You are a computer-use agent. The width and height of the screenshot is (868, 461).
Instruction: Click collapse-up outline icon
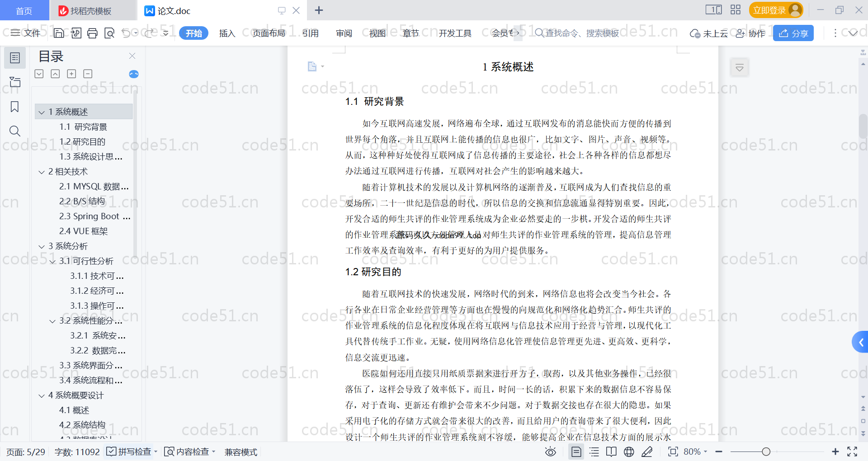[55, 74]
